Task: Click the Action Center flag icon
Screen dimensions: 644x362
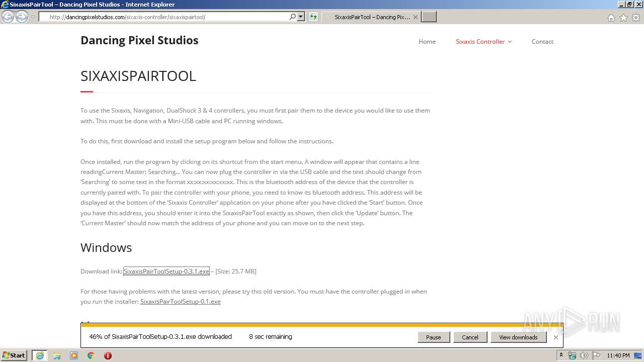Action: click(x=595, y=355)
